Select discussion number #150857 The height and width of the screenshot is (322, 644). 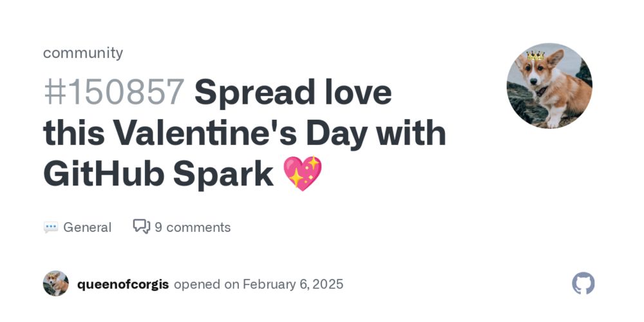pyautogui.click(x=114, y=92)
